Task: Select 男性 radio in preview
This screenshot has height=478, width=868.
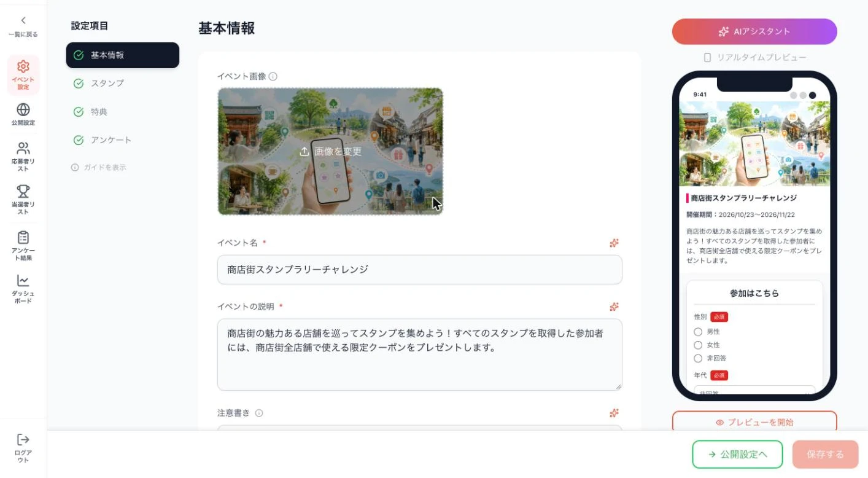Action: coord(698,332)
